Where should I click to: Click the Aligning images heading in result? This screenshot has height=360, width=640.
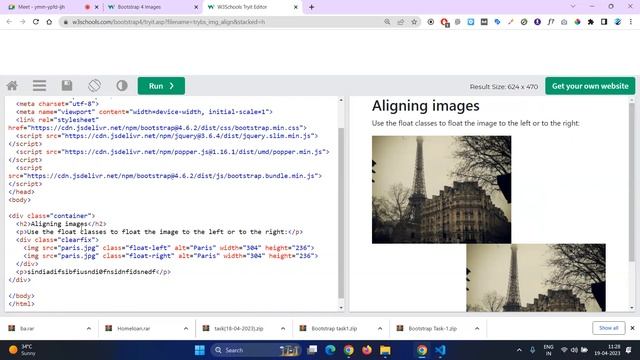pyautogui.click(x=426, y=106)
